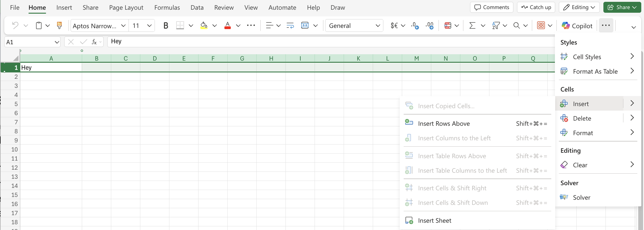This screenshot has height=230, width=644.
Task: Switch to the Page Layout tab
Action: [x=126, y=7]
